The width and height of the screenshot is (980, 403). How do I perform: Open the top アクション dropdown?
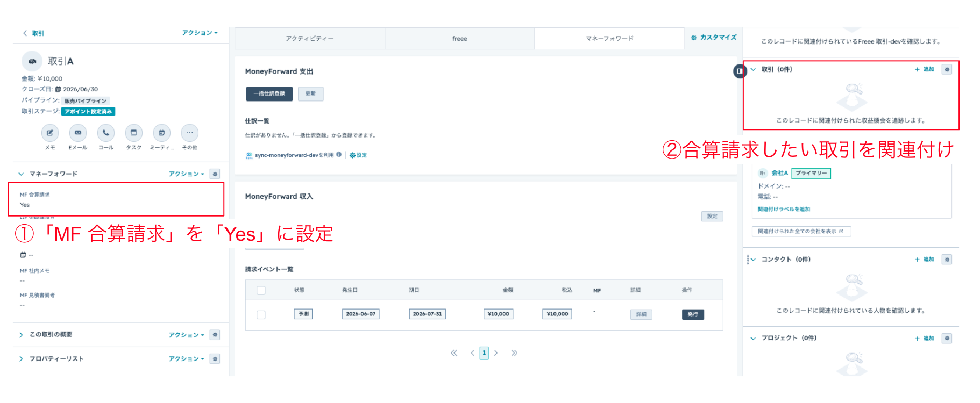click(200, 33)
